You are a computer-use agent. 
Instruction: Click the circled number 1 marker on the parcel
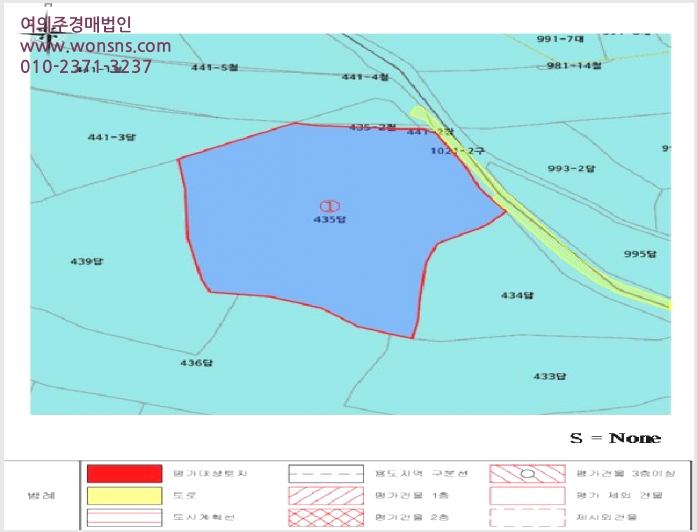pos(329,206)
